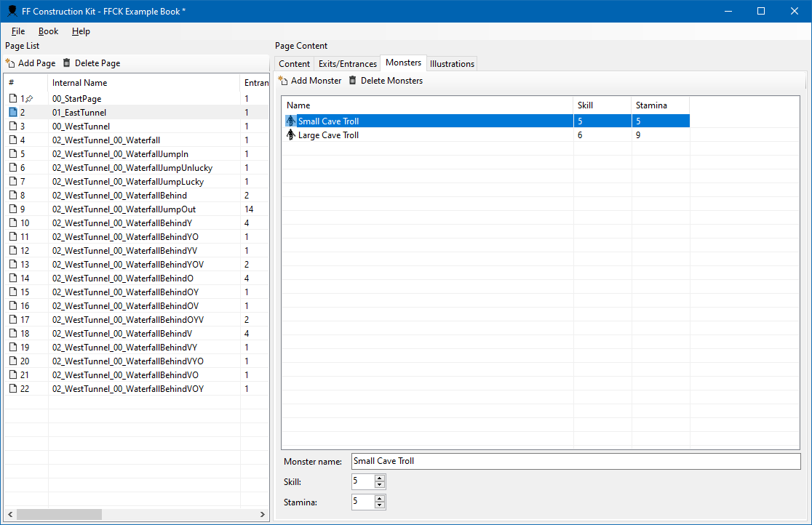Switch to the Exits/Entrances tab
812x525 pixels.
pyautogui.click(x=348, y=64)
